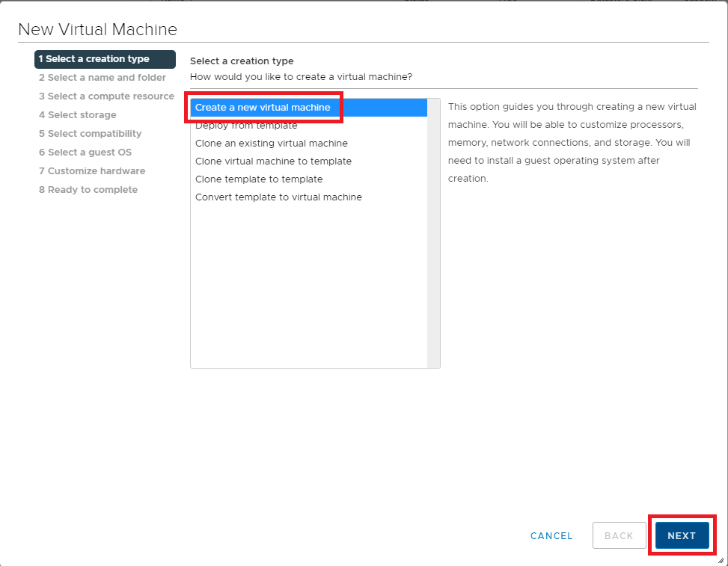Open step 7 'Customize hardware'
The image size is (728, 566).
[x=92, y=171]
